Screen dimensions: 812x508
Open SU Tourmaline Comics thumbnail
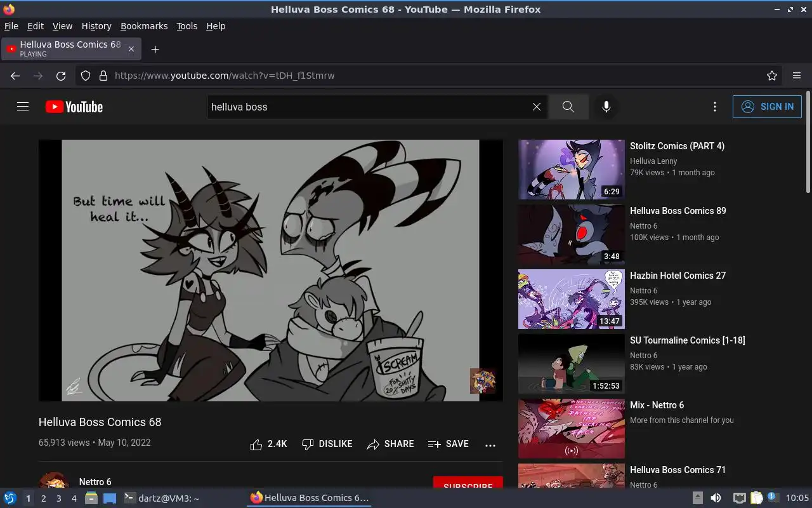tap(572, 364)
